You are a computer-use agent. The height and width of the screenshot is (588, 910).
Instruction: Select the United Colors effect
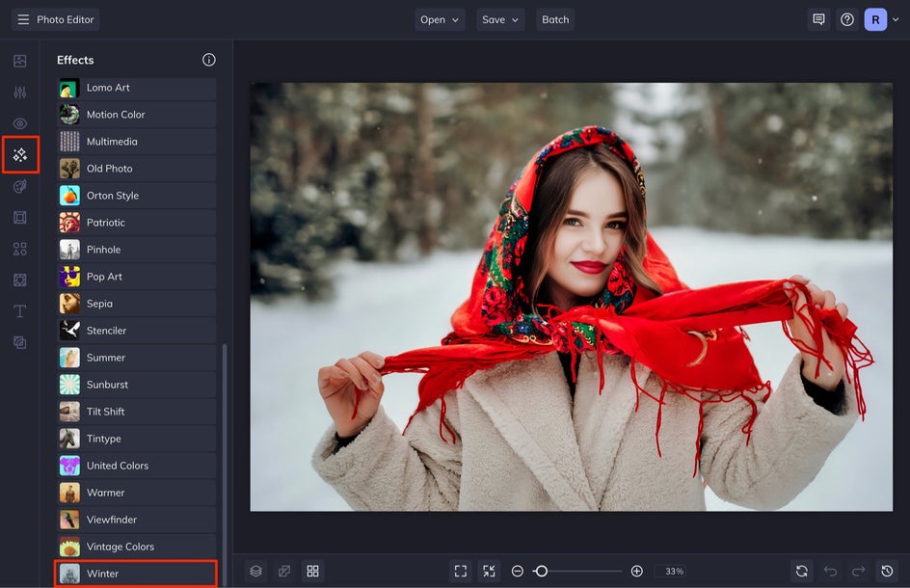[x=137, y=466]
